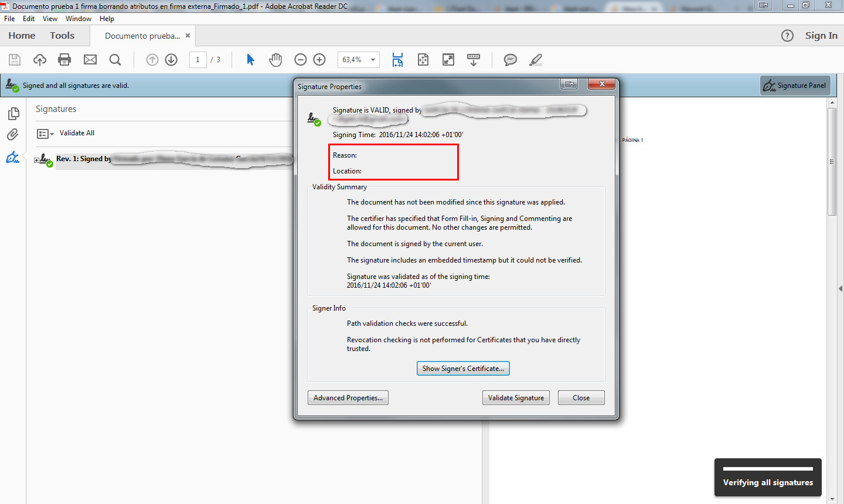Click the Highlight text tool
The width and height of the screenshot is (844, 504).
535,59
